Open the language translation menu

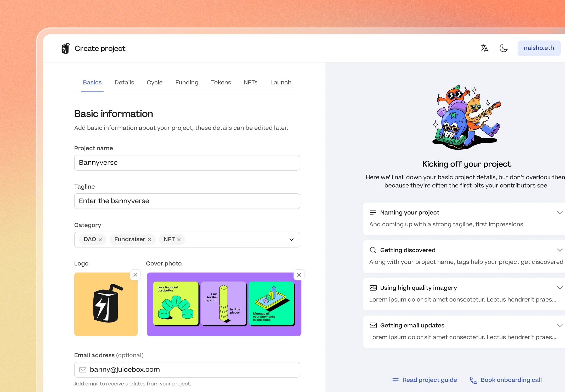click(x=484, y=48)
